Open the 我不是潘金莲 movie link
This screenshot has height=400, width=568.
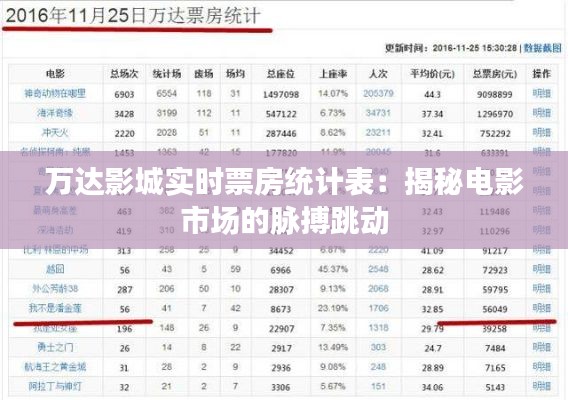pyautogui.click(x=55, y=308)
